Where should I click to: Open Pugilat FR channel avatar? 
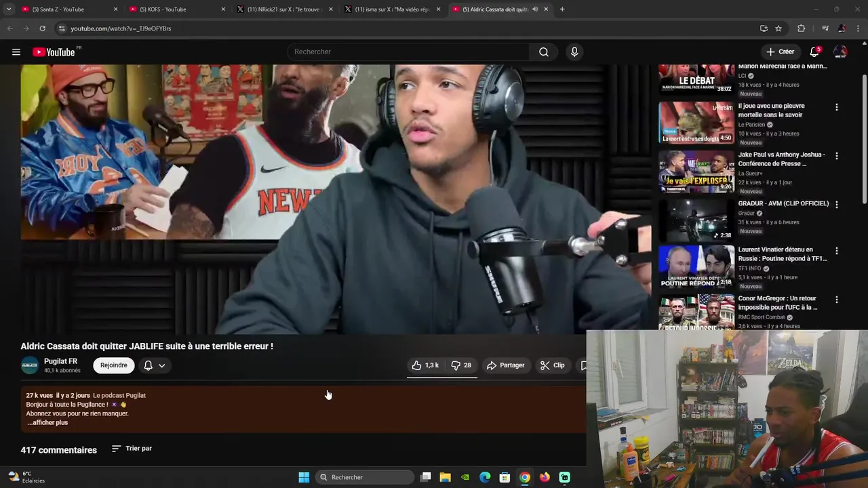30,365
